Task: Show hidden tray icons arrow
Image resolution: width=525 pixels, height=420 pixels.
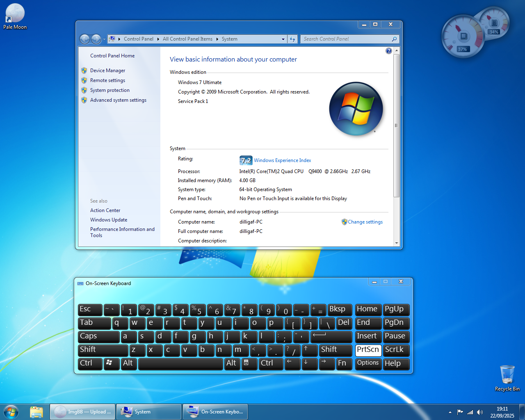Action: (x=450, y=412)
